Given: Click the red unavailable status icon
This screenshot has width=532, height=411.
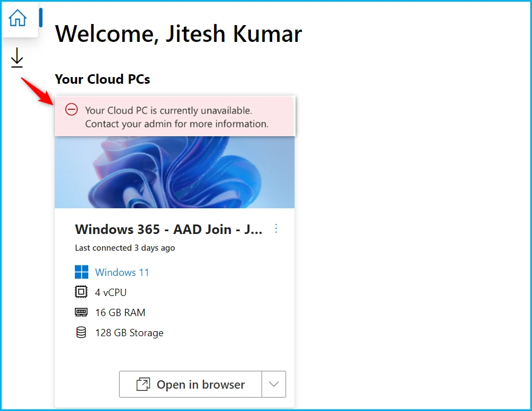Looking at the screenshot, I should [72, 109].
